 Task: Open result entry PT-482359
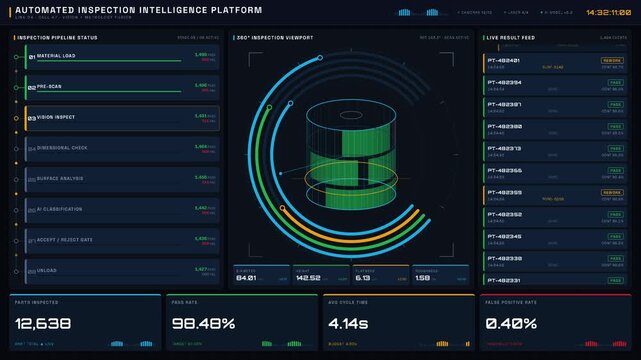coord(555,196)
